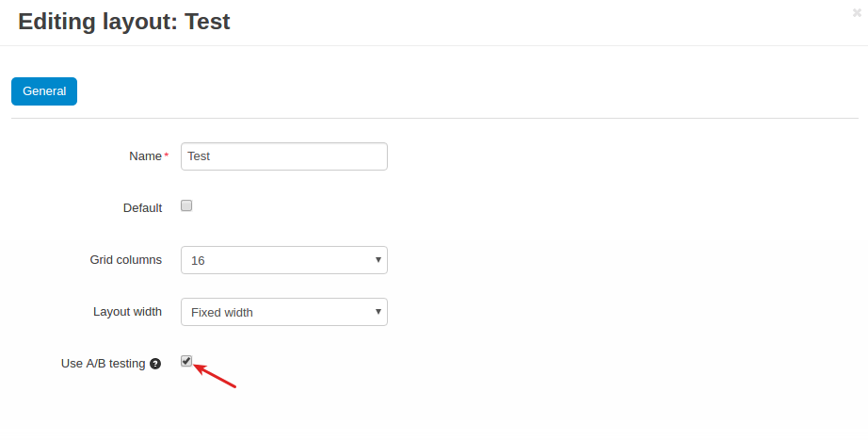Click the arrow on Fixed width select
Viewport: 868px width, 441px height.
click(378, 311)
